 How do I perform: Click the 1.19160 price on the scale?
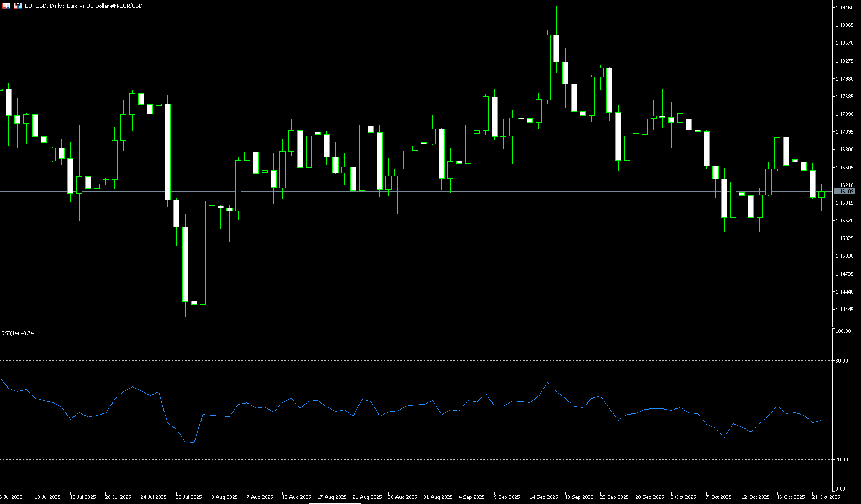(x=844, y=7)
